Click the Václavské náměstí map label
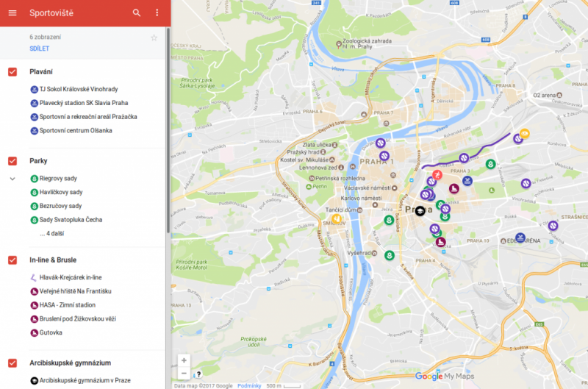588x389 pixels. coord(367,188)
